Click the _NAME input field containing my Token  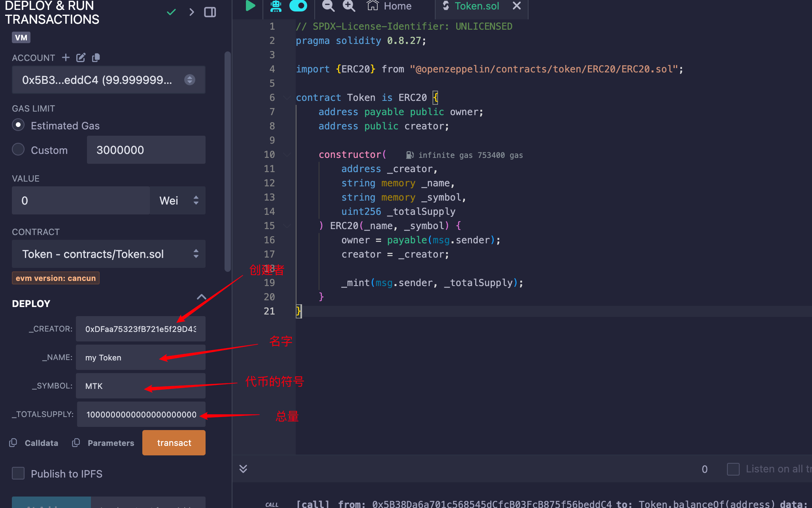point(141,357)
